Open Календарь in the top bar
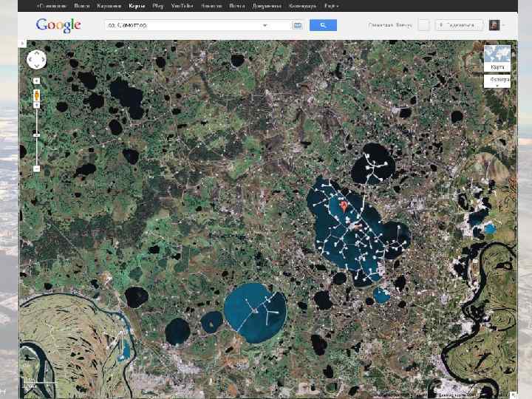The image size is (532, 399). 303,6
